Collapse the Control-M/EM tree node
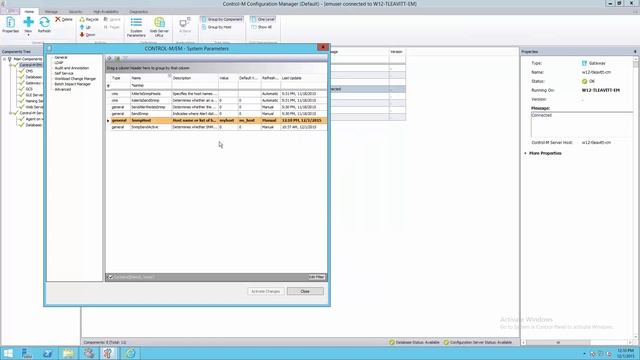Screen dimensions: 640x360 11,65
